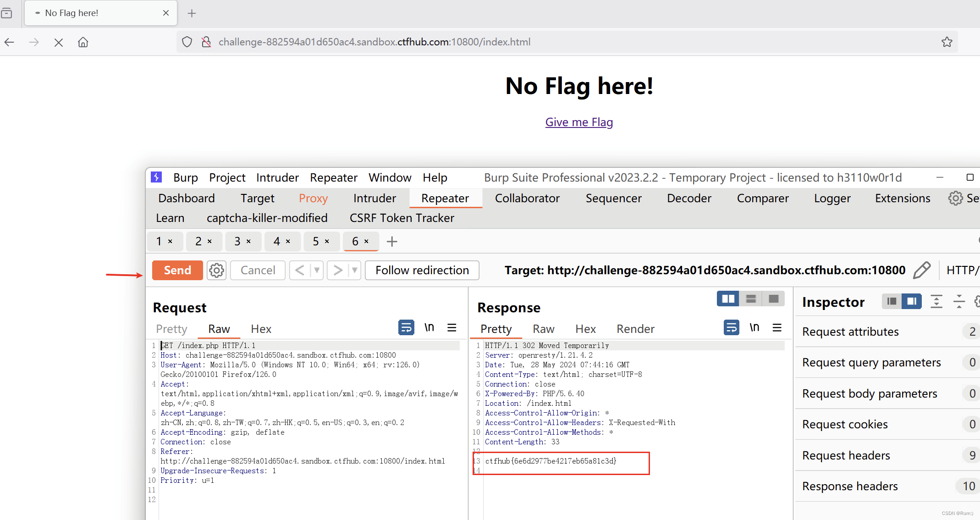
Task: Add a new Repeater tab
Action: tap(392, 241)
